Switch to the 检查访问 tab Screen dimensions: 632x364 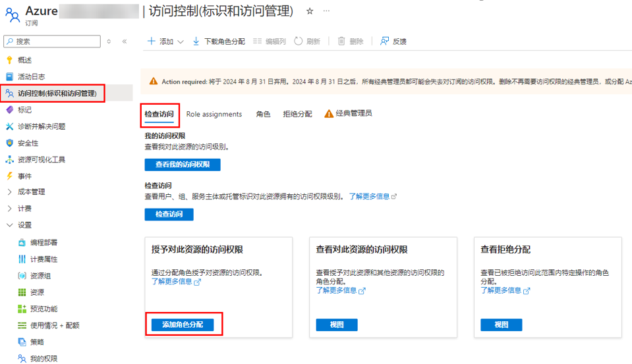click(x=159, y=115)
